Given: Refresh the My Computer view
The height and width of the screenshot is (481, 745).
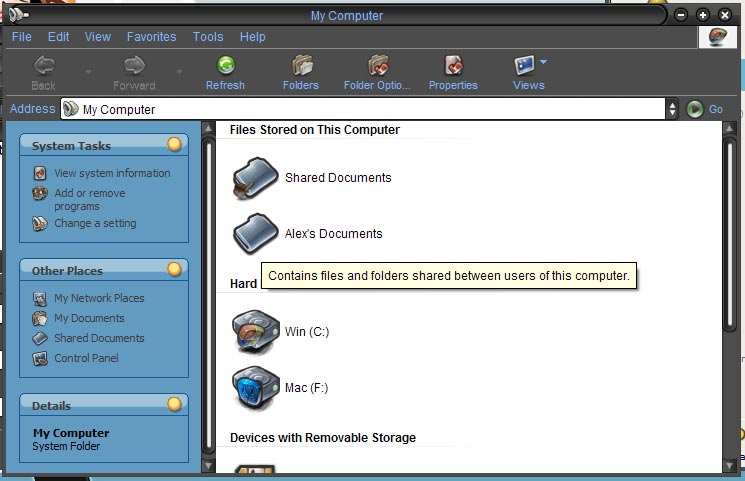Looking at the screenshot, I should (226, 73).
